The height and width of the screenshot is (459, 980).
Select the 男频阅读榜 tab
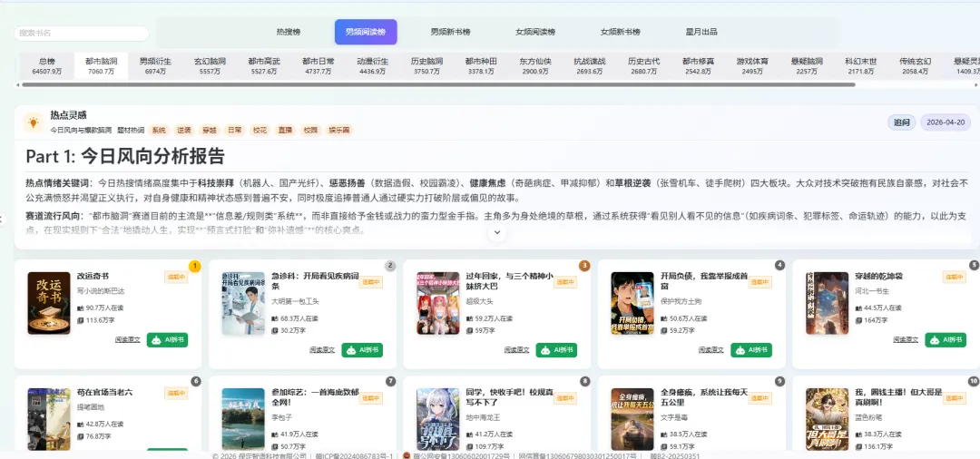coord(366,32)
